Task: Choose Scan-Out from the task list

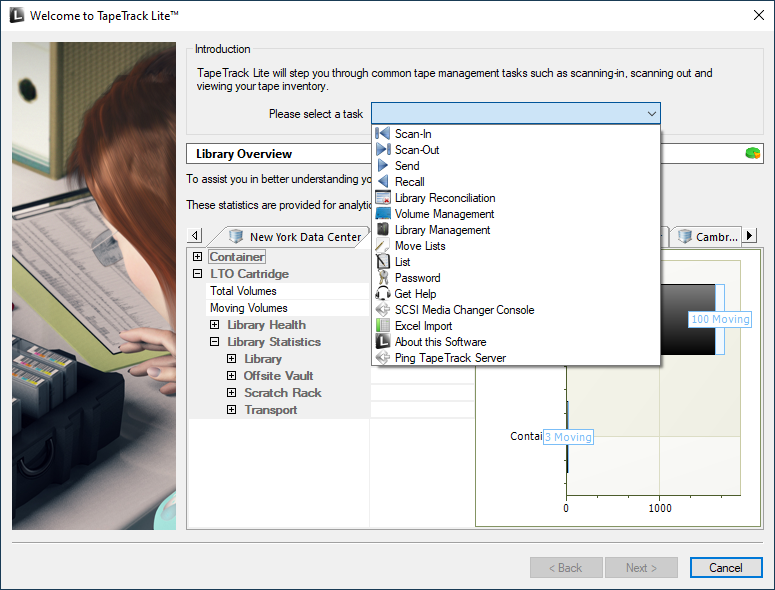Action: [x=516, y=150]
